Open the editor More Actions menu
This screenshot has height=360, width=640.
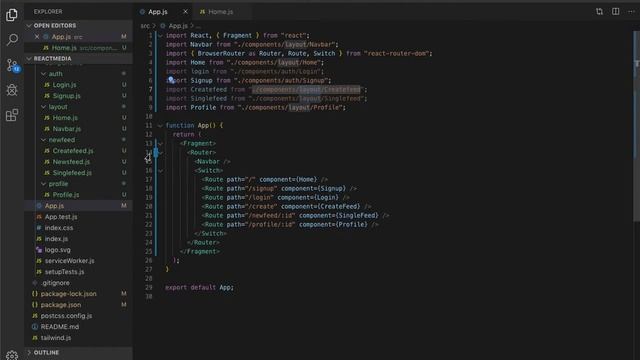[631, 11]
